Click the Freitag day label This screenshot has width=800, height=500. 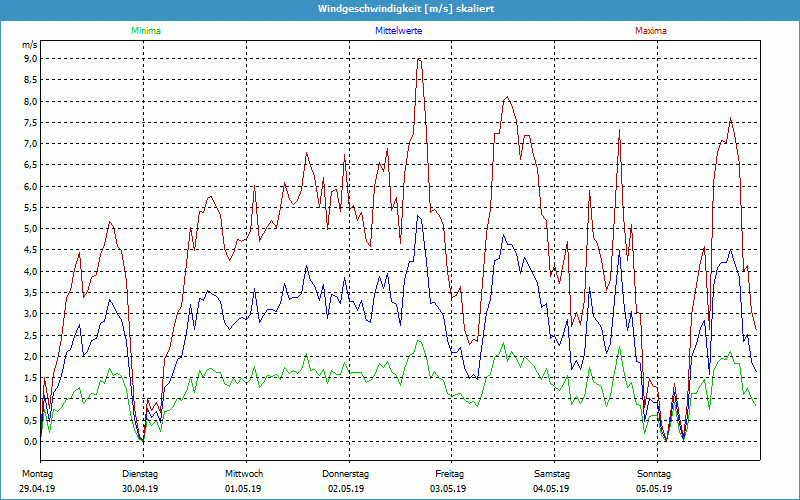tap(449, 474)
